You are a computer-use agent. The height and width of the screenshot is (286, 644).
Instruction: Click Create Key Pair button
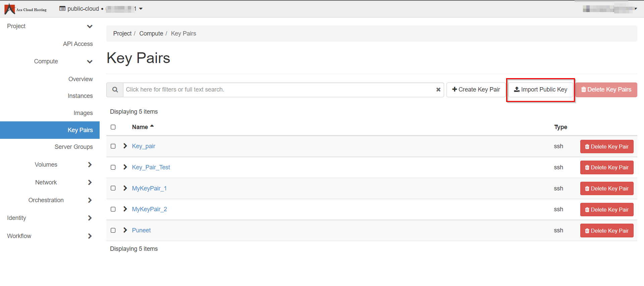[476, 90]
